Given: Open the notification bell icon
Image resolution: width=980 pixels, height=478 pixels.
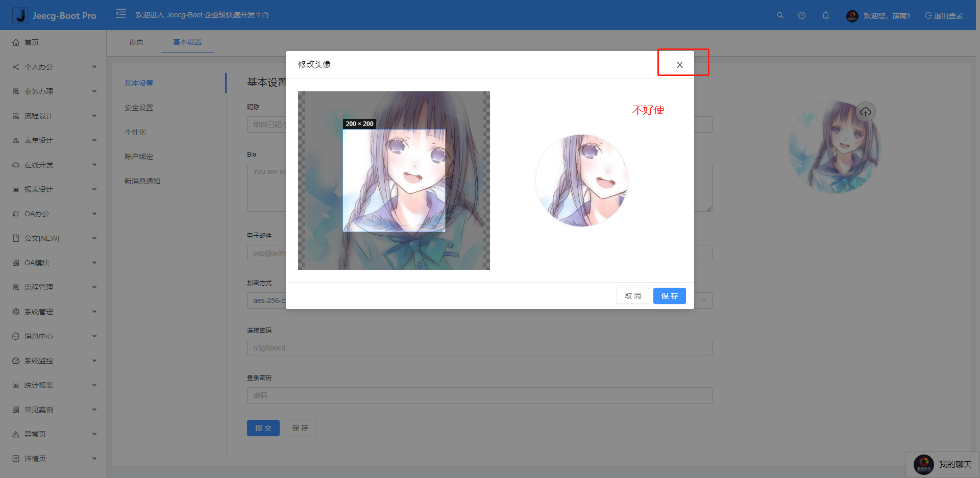Looking at the screenshot, I should 826,15.
